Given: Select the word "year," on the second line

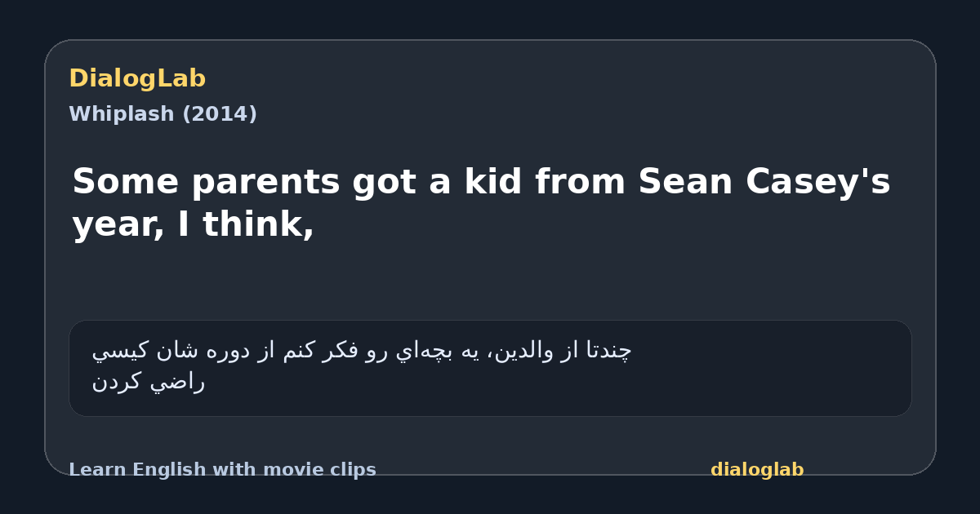Looking at the screenshot, I should [x=118, y=225].
